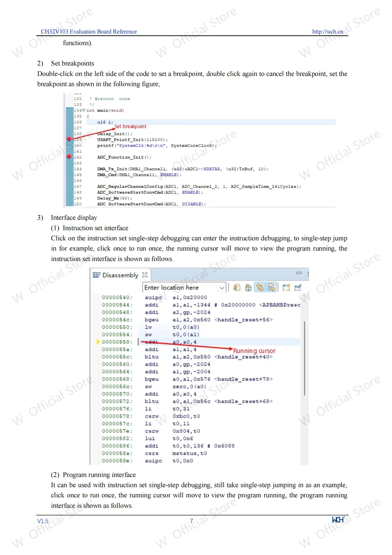Click the Home icon in Disassembly toolbar
This screenshot has height=555, width=392.
tap(248, 287)
